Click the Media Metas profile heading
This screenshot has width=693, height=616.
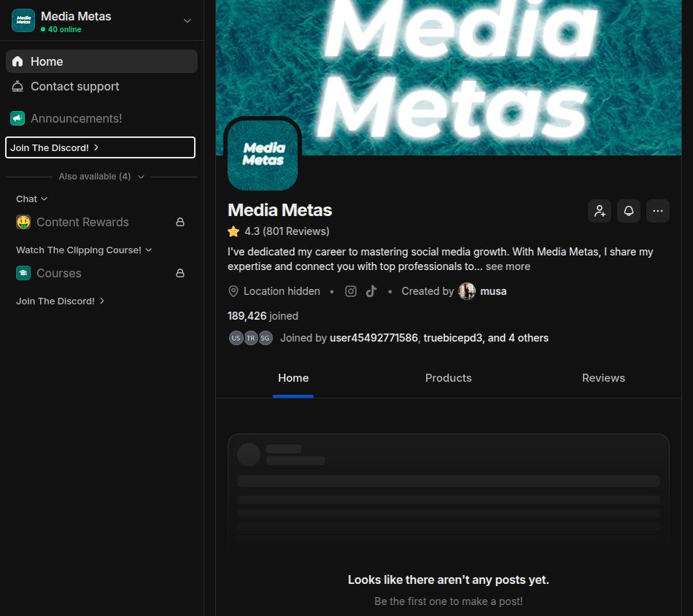click(x=279, y=210)
